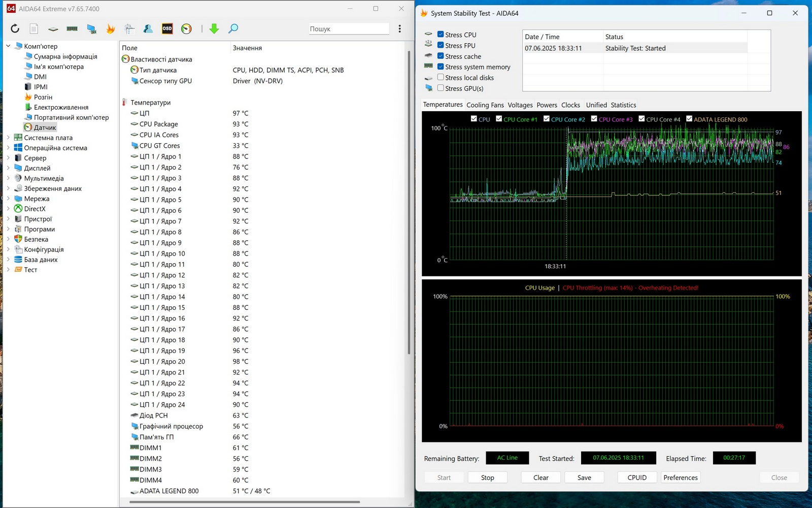Click the Програми icon in tree
Image resolution: width=812 pixels, height=508 pixels.
[x=18, y=229]
